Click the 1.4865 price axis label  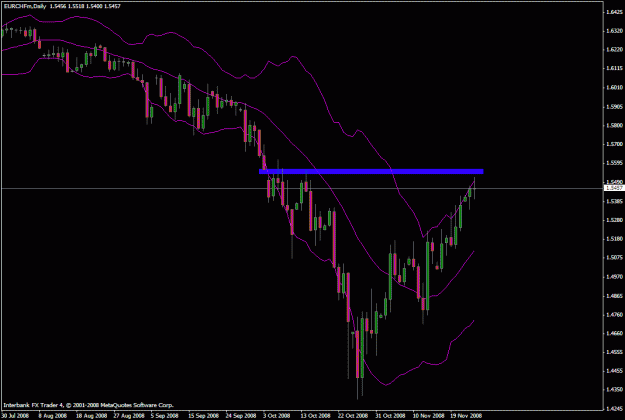coord(615,296)
